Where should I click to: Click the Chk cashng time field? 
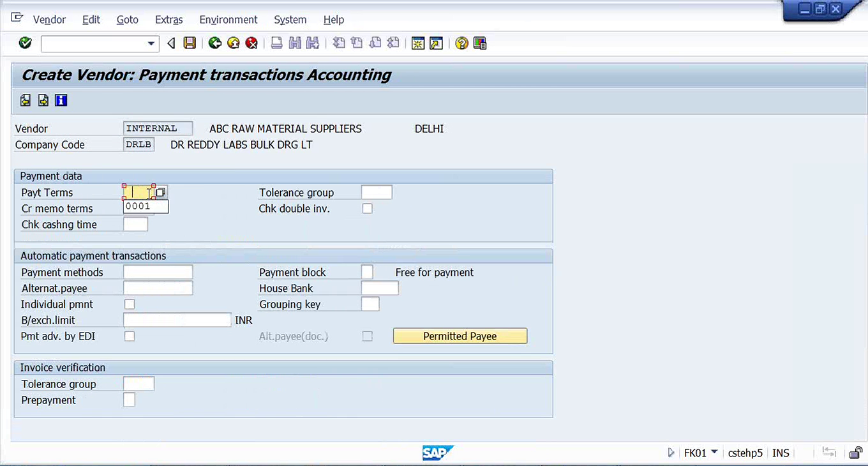136,225
